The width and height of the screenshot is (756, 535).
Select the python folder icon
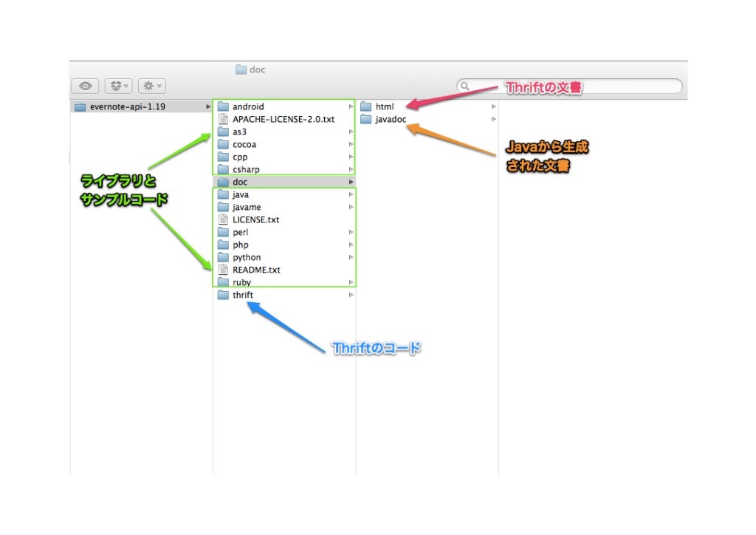(x=223, y=257)
